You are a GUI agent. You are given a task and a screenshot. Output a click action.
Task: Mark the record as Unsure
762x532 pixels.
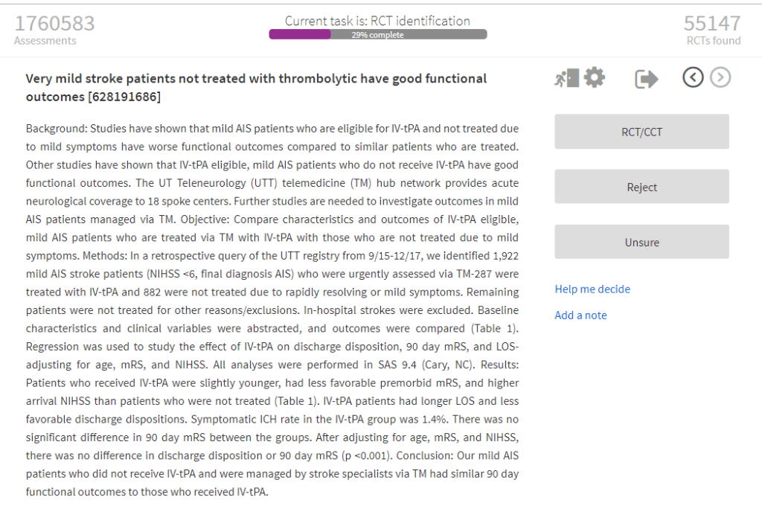[x=641, y=242]
